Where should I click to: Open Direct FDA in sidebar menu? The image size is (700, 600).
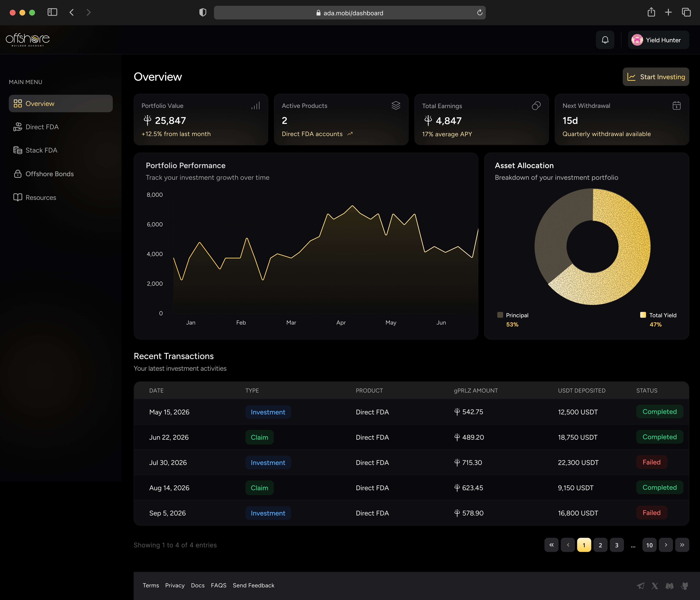[42, 127]
